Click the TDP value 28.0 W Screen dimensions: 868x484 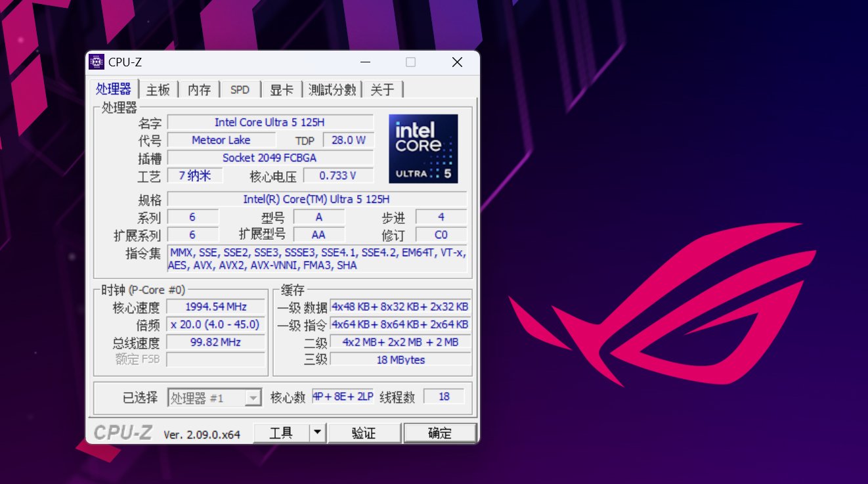click(x=348, y=140)
